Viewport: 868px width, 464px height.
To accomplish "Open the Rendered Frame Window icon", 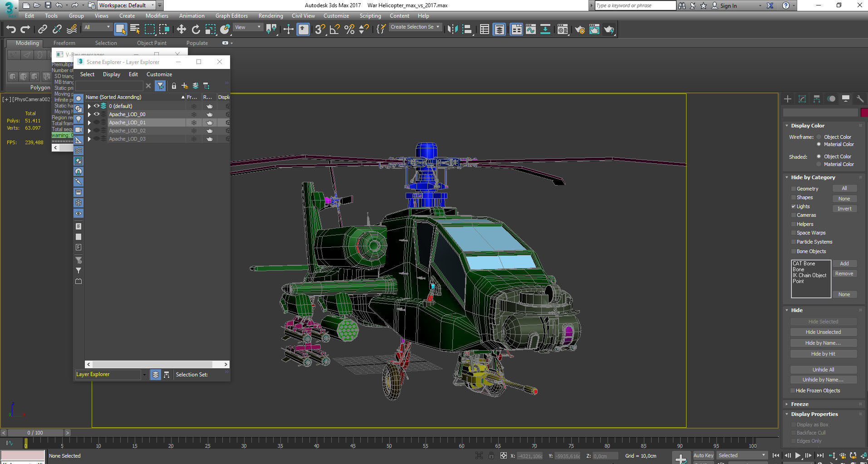I will click(594, 29).
